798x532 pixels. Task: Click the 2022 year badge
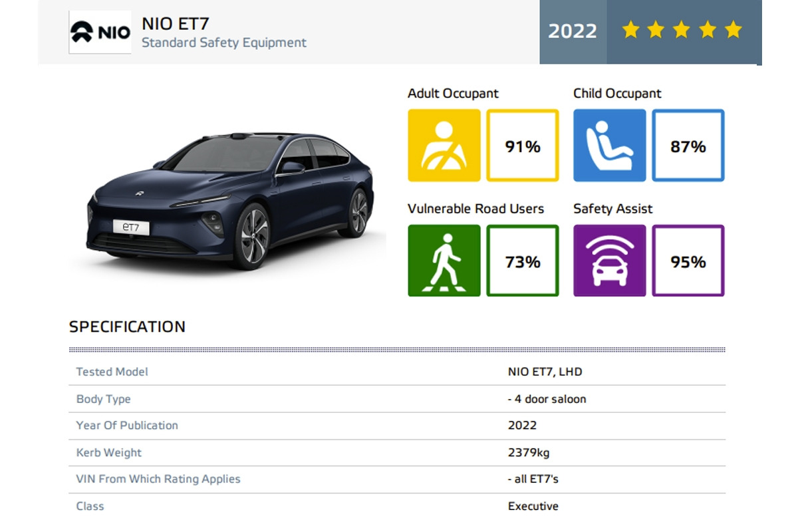573,31
